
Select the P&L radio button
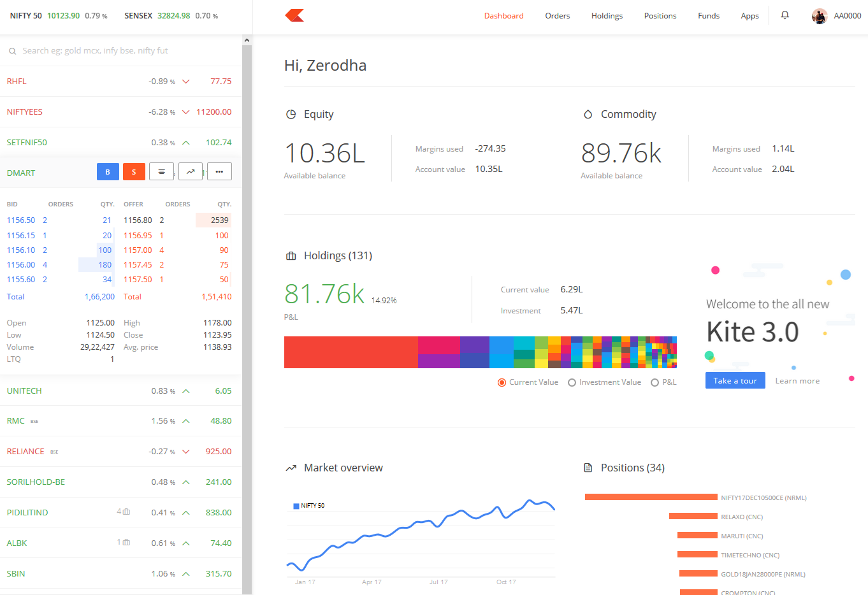655,382
